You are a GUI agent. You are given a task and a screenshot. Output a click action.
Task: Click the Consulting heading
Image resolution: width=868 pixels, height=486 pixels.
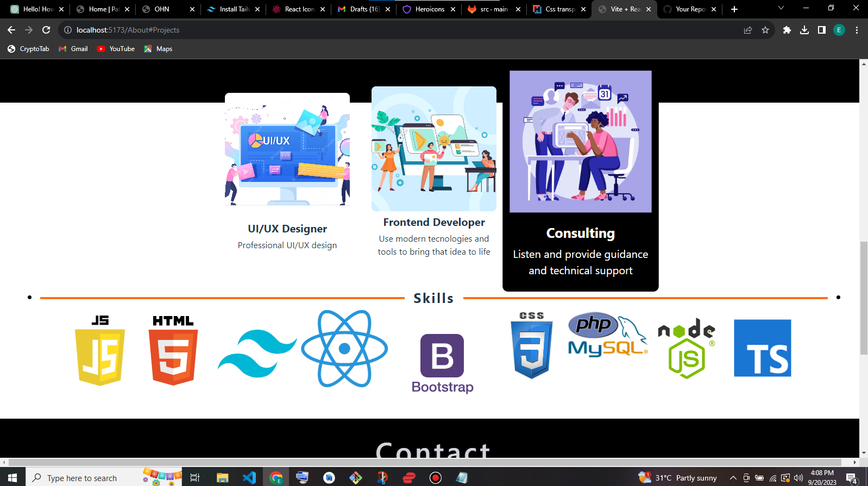pyautogui.click(x=581, y=233)
